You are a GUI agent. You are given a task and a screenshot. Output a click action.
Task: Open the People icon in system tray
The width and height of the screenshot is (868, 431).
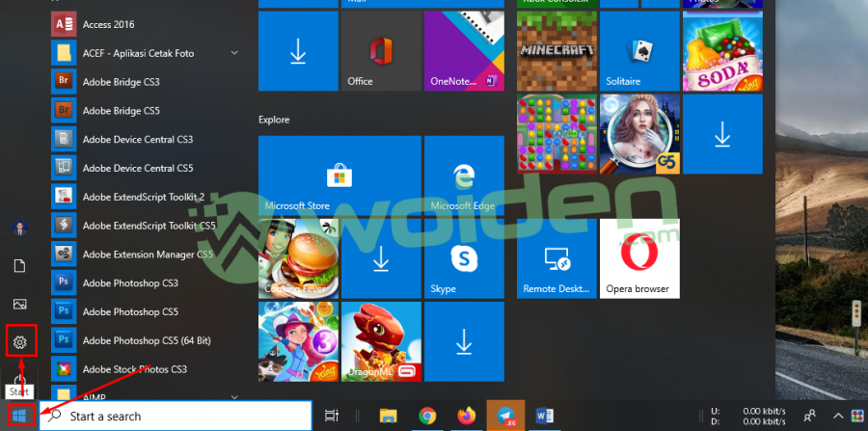(x=809, y=417)
